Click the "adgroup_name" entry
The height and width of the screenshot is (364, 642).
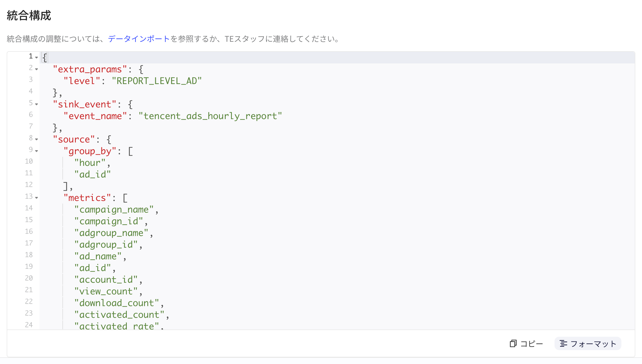111,233
